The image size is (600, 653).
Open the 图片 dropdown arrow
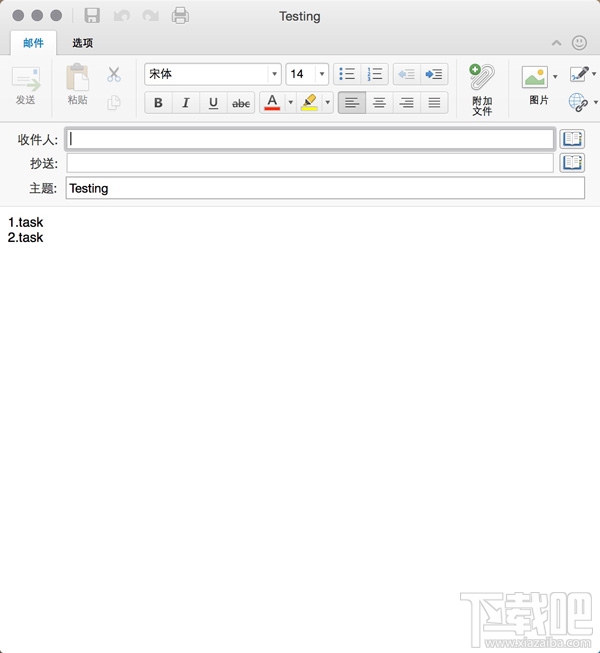pos(555,77)
